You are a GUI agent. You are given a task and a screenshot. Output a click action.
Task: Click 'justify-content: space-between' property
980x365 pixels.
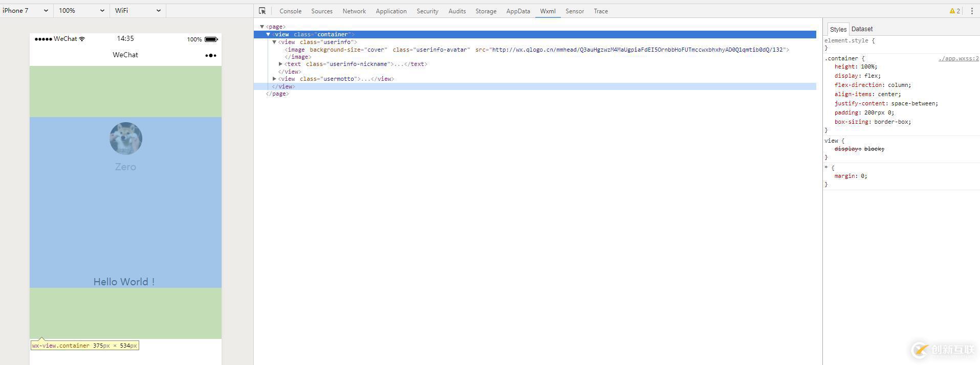(886, 103)
